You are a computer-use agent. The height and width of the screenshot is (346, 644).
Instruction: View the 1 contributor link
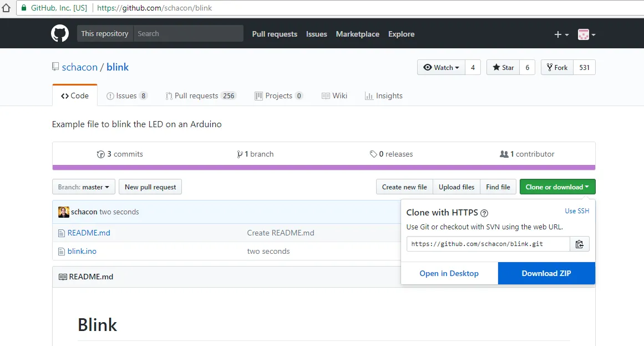(x=527, y=154)
